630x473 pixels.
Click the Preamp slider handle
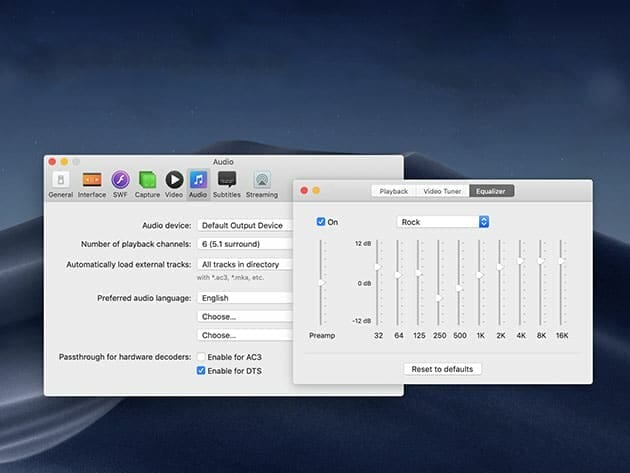point(321,283)
